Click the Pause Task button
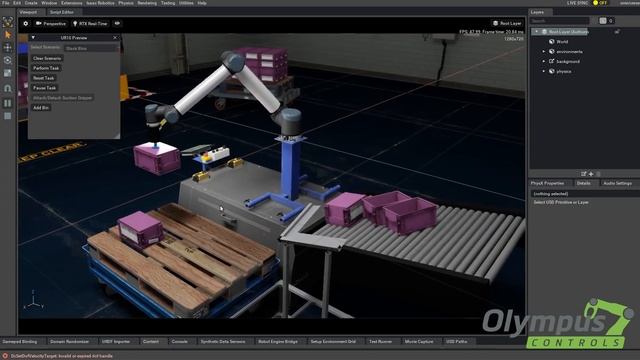This screenshot has height=360, width=640. [x=44, y=88]
